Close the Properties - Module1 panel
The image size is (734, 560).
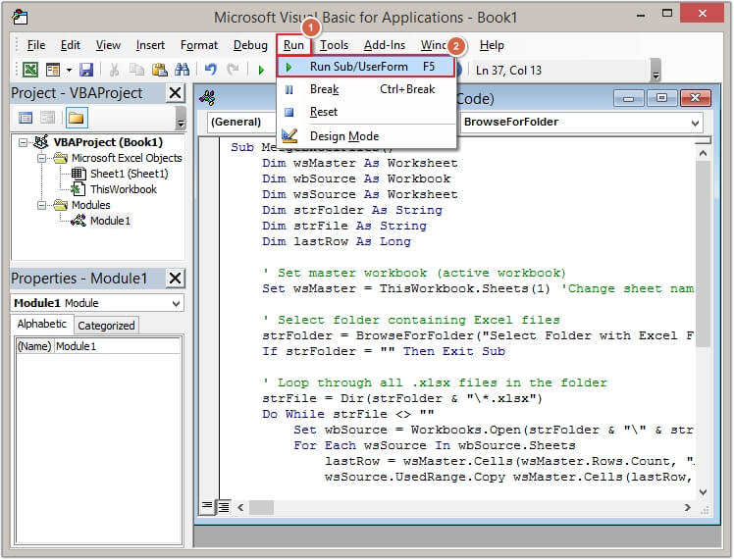pos(175,279)
